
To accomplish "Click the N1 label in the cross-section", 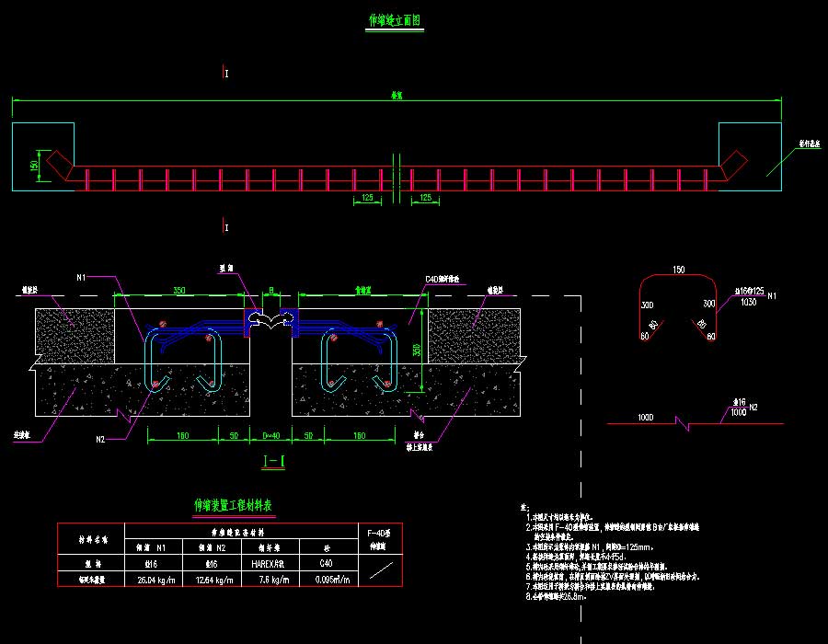I will pos(81,276).
